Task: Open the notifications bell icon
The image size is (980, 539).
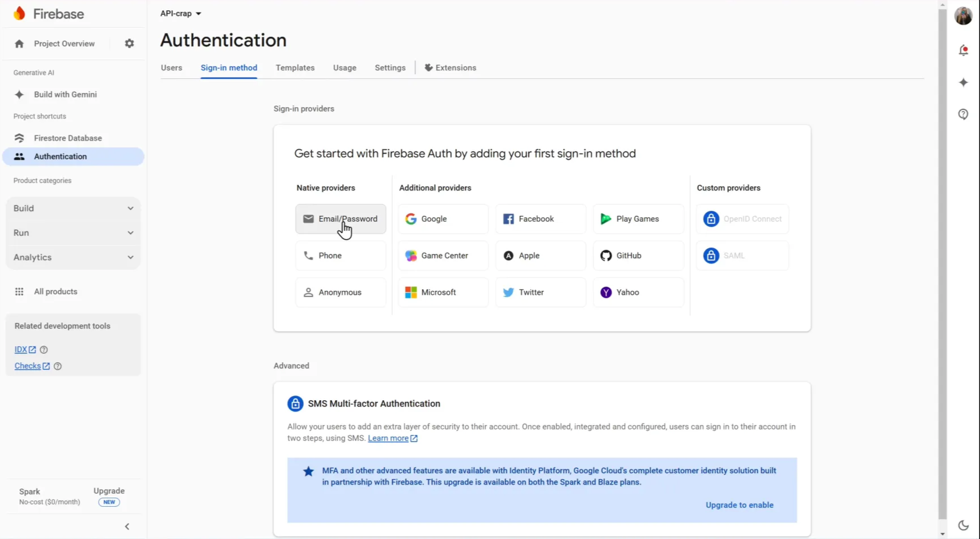Action: (x=964, y=50)
